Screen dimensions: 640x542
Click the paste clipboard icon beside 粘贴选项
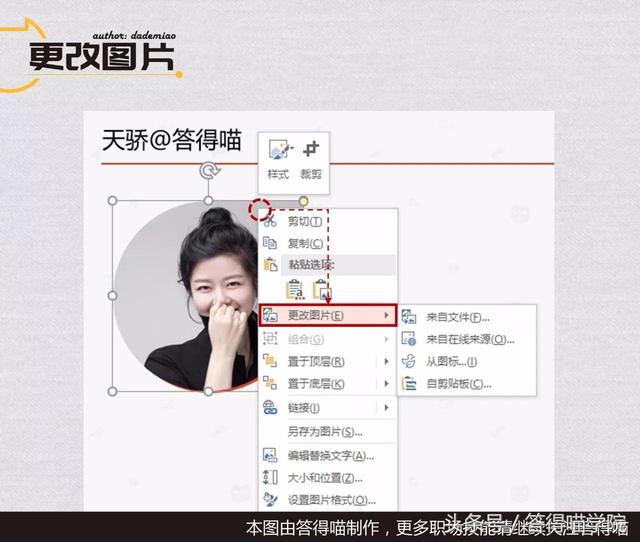click(270, 265)
